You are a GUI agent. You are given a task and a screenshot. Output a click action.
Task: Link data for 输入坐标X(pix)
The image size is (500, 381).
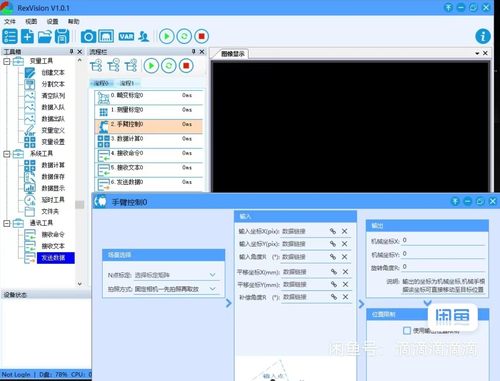(x=333, y=231)
